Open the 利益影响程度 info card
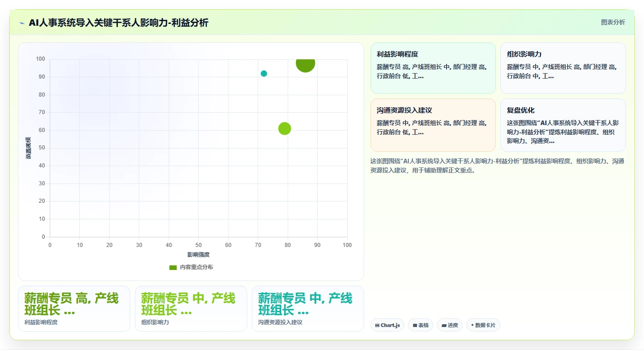644x350 pixels. tap(433, 68)
